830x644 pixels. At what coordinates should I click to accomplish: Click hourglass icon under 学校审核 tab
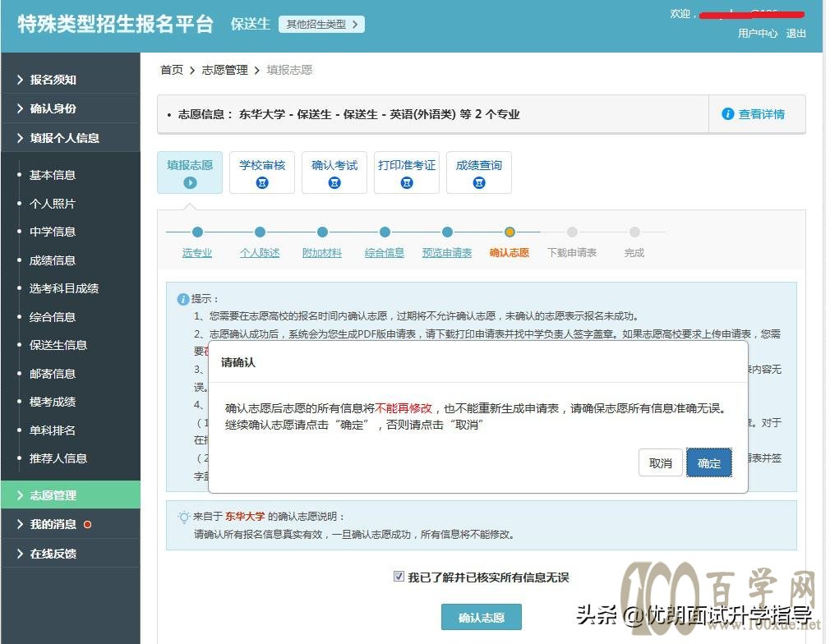pos(262,182)
